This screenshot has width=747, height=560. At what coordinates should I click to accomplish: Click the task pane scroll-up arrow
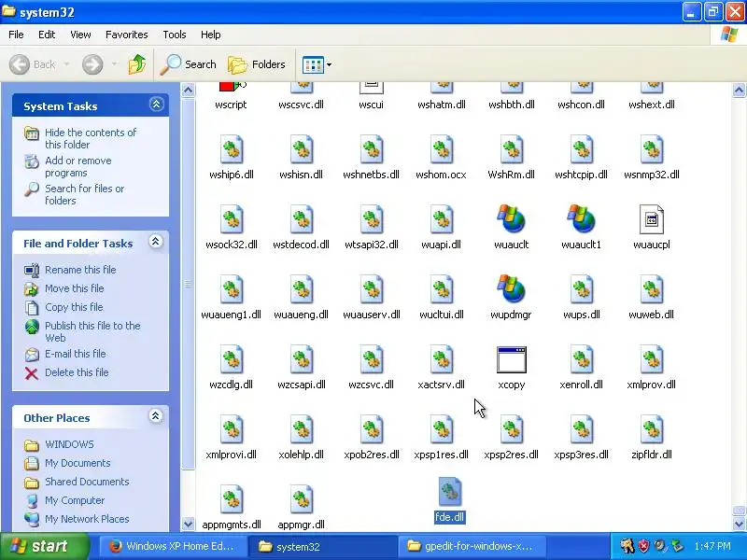click(x=189, y=90)
